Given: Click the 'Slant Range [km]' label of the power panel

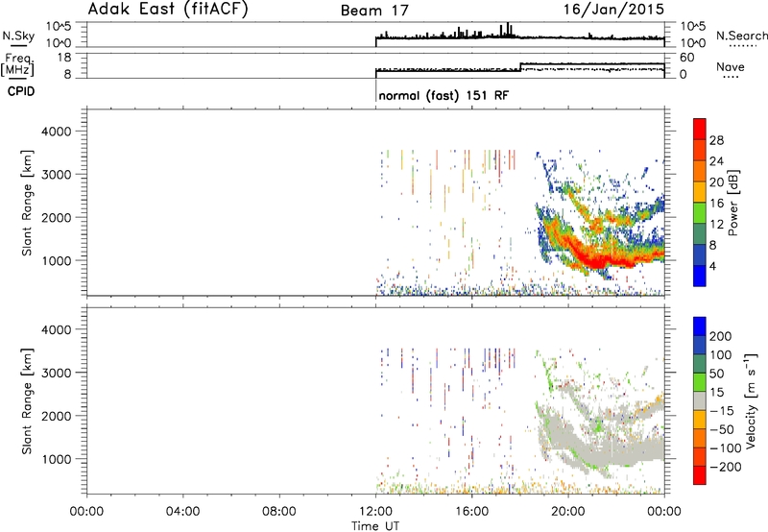Looking at the screenshot, I should (x=27, y=203).
